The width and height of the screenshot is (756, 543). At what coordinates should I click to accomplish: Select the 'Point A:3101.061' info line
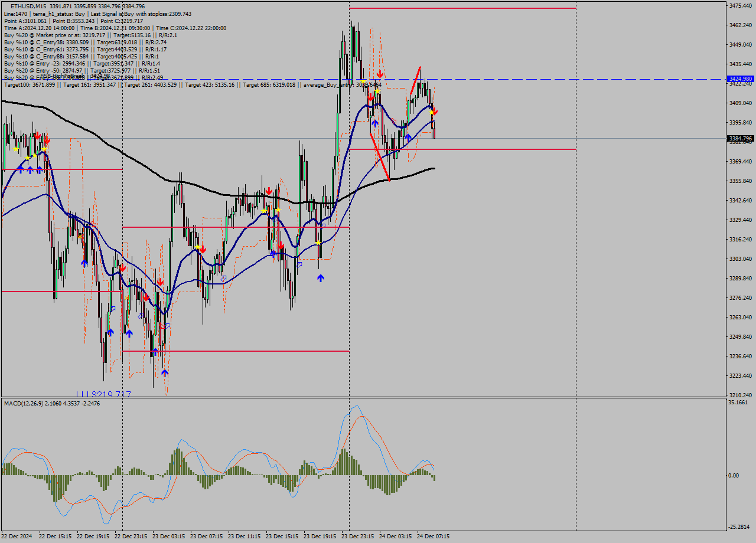(73, 21)
